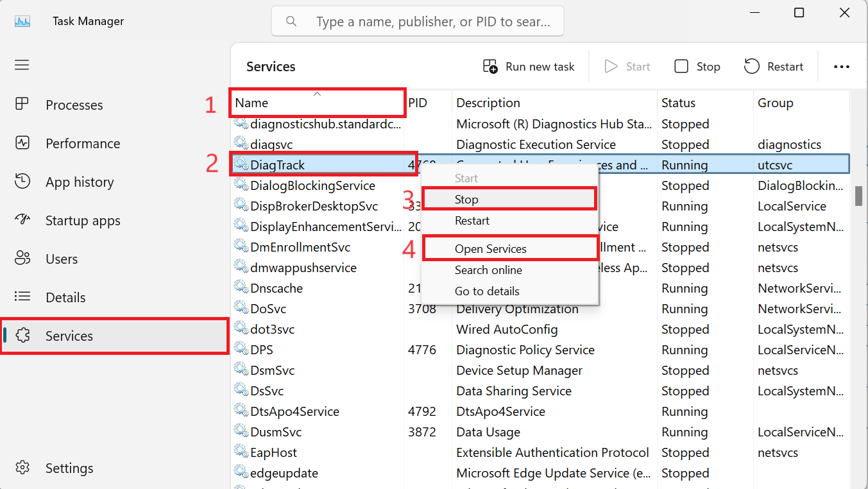This screenshot has height=489, width=868.
Task: Click the Data Usage description
Action: coord(488,432)
